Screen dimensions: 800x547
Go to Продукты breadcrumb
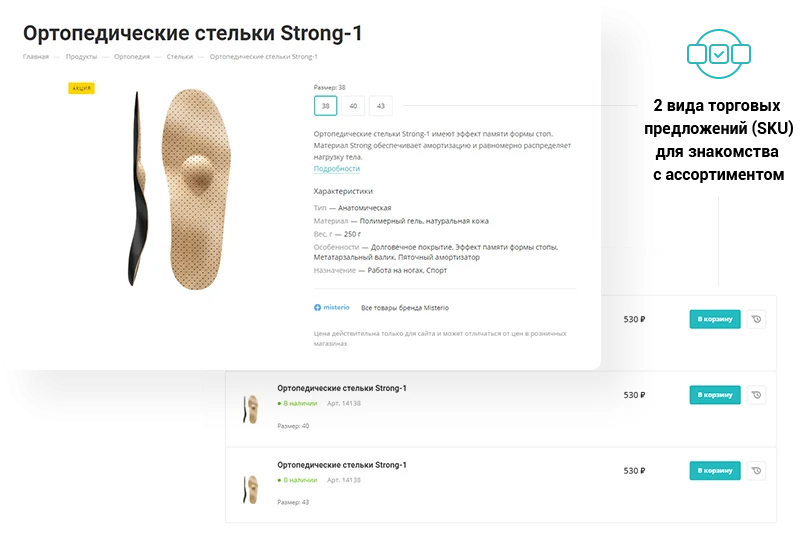81,57
